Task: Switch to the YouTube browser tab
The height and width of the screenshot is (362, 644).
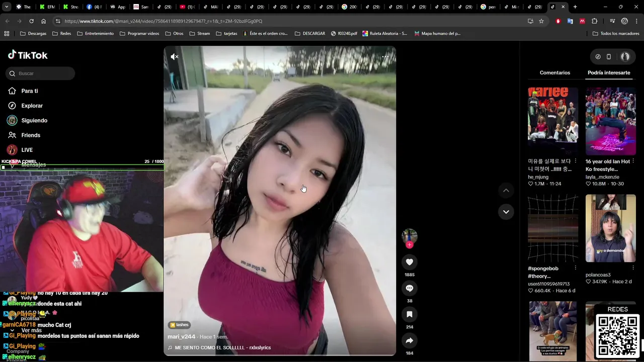Action: coord(187,7)
